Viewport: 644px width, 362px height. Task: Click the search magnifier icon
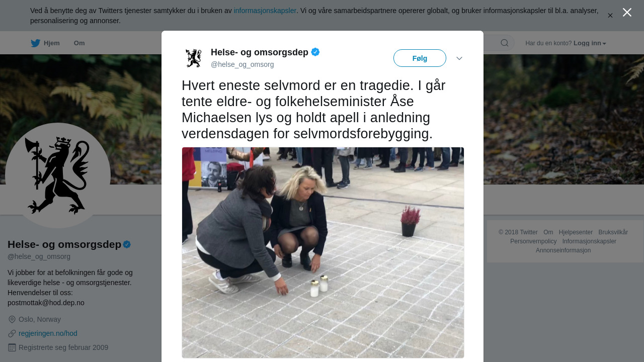coord(505,43)
